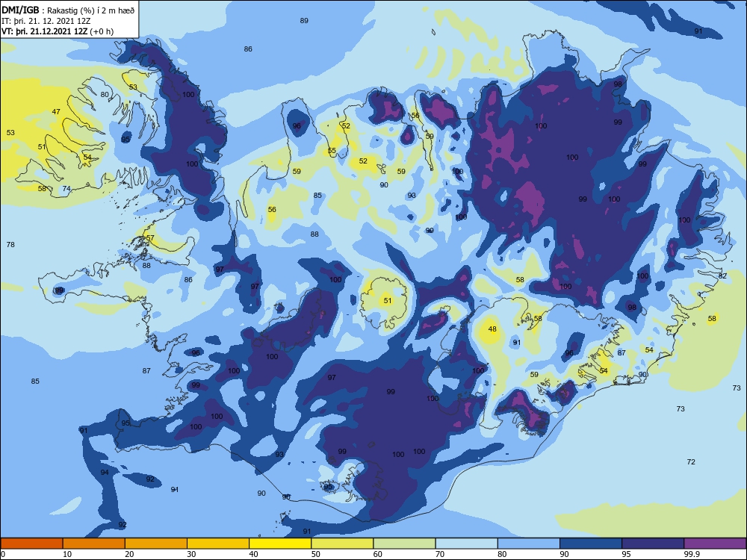Click the 0–10 dark orange legend swatch

(x=31, y=544)
